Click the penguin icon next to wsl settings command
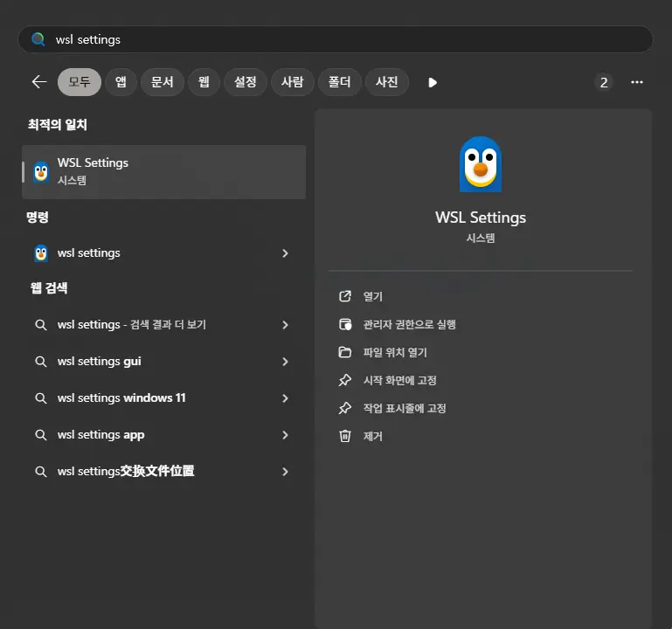 (x=41, y=253)
